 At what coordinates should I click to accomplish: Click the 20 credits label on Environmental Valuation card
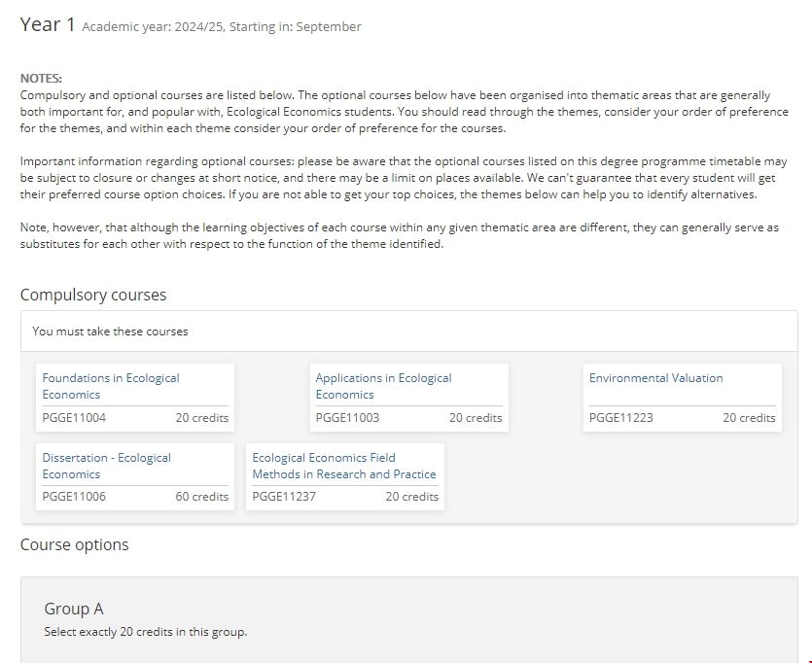749,418
